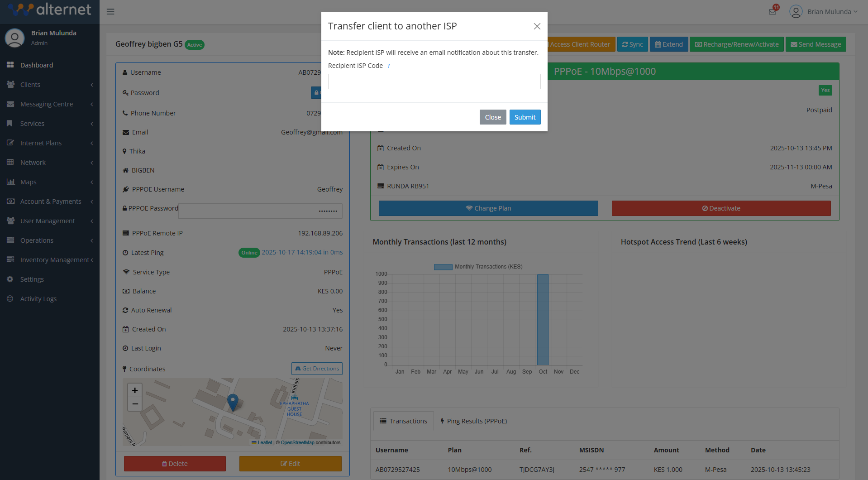The image size is (868, 480).
Task: Zoom in on the map with the plus icon
Action: pyautogui.click(x=134, y=390)
